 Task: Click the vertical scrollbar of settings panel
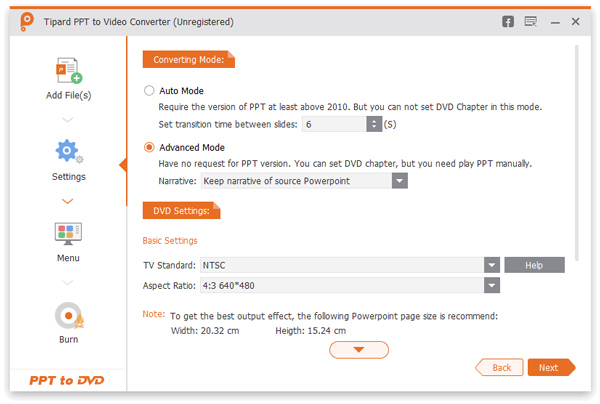(x=576, y=153)
